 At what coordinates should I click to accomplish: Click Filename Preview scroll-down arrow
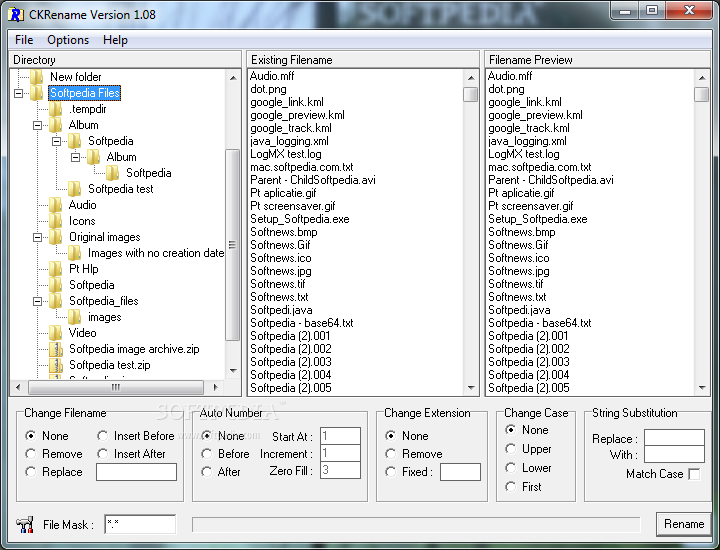tap(702, 388)
